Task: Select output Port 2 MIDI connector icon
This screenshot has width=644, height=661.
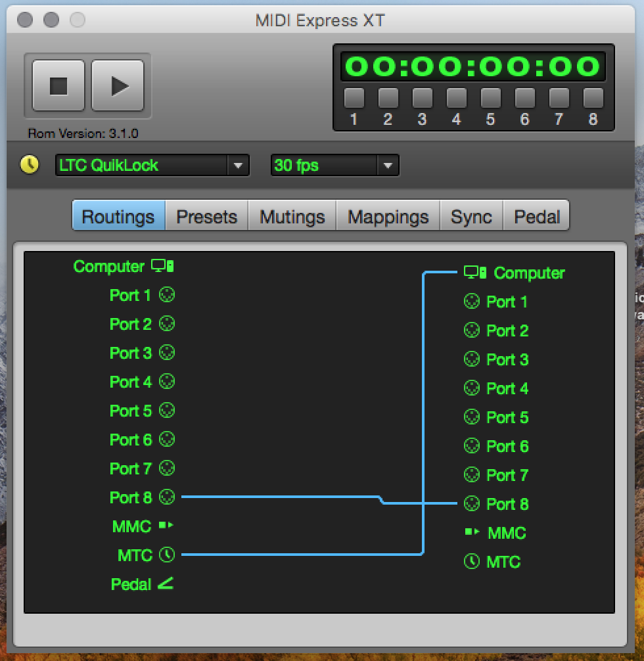Action: tap(472, 330)
